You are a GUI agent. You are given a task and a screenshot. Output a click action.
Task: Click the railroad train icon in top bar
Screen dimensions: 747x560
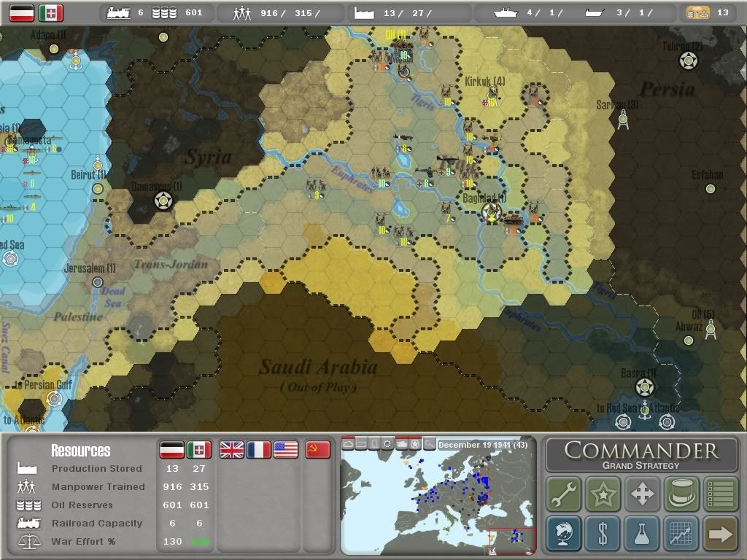[x=118, y=13]
